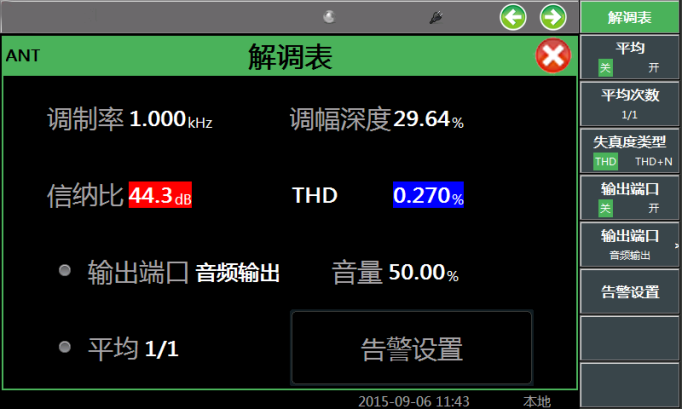682x409 pixels.
Task: Click the blue-highlighted THD 0.270% value
Action: [x=429, y=196]
